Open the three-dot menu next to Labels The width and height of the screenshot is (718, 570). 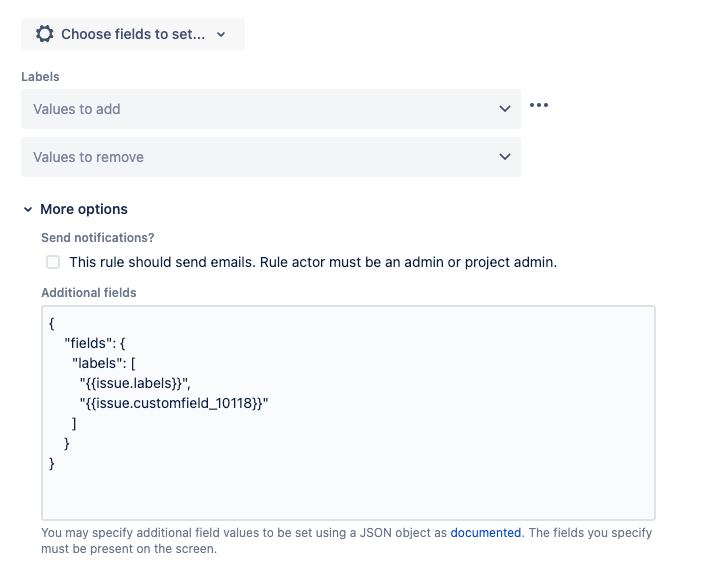538,105
